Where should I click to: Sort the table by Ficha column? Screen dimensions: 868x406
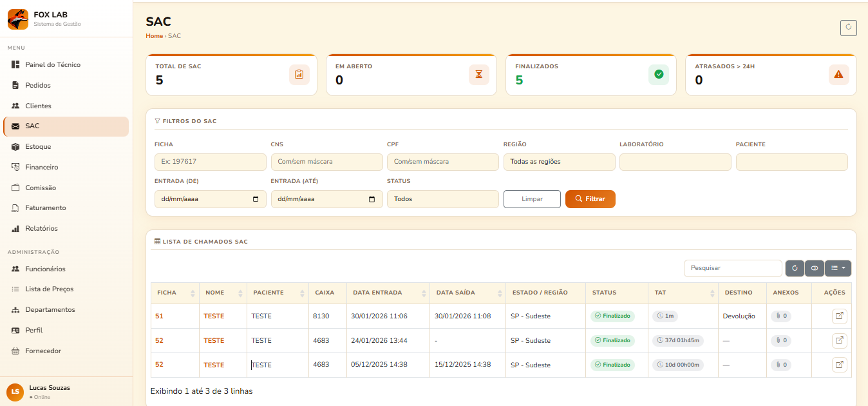tap(175, 293)
